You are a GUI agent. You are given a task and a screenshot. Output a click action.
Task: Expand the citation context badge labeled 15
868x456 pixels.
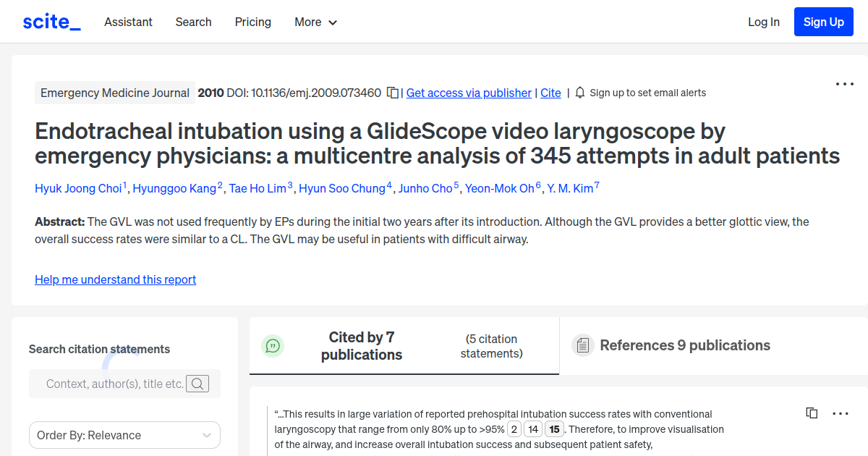(x=554, y=428)
